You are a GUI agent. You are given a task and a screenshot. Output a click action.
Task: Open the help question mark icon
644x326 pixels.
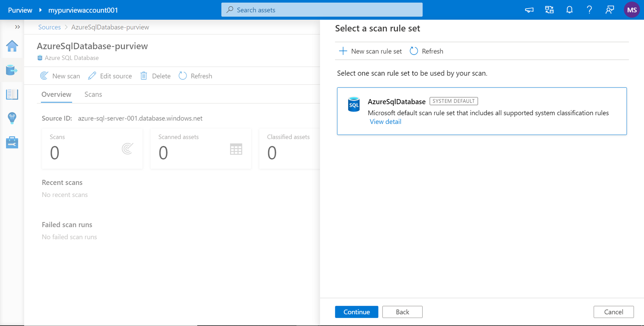click(589, 10)
